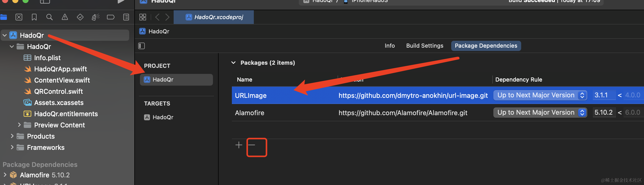This screenshot has height=185, width=644.
Task: Click the url-image.git repository URL
Action: (413, 96)
